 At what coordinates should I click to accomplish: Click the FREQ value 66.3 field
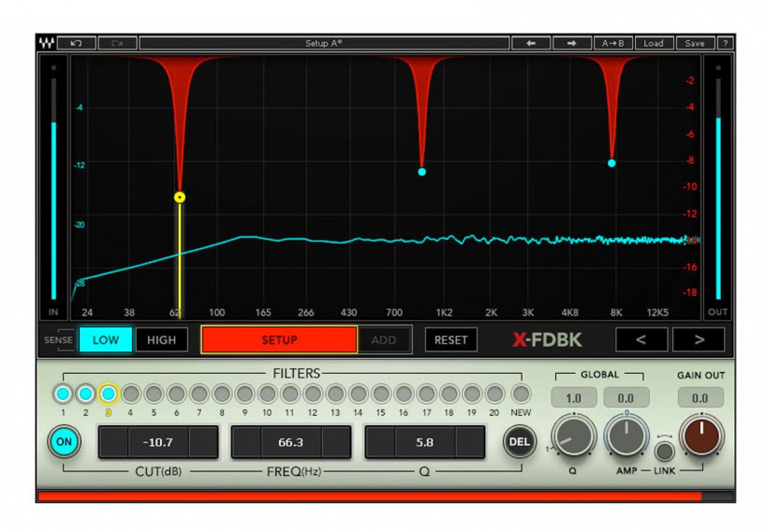291,442
